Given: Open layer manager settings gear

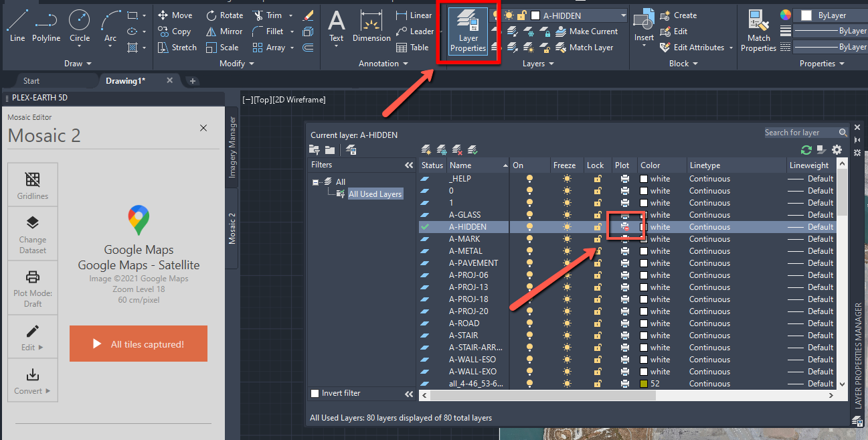Looking at the screenshot, I should tap(836, 150).
